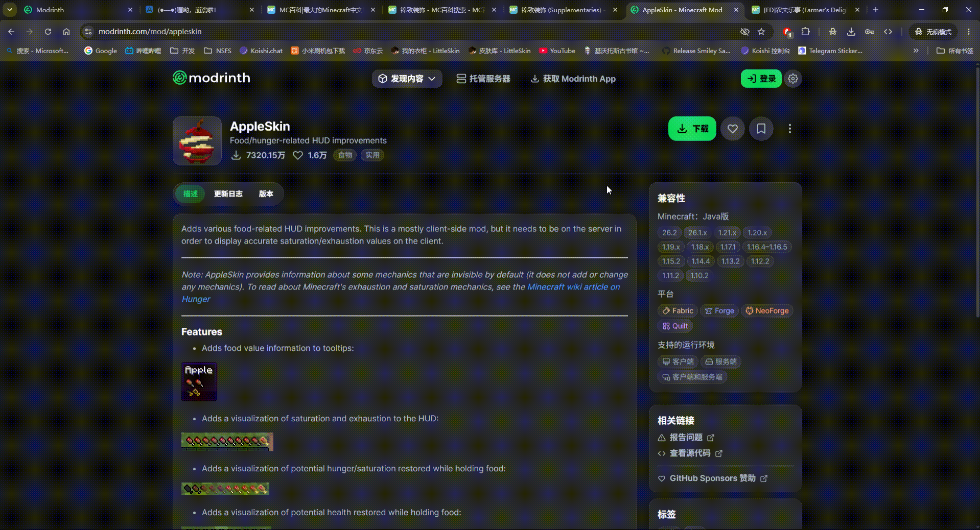Click site info icon in address bar

[88, 32]
